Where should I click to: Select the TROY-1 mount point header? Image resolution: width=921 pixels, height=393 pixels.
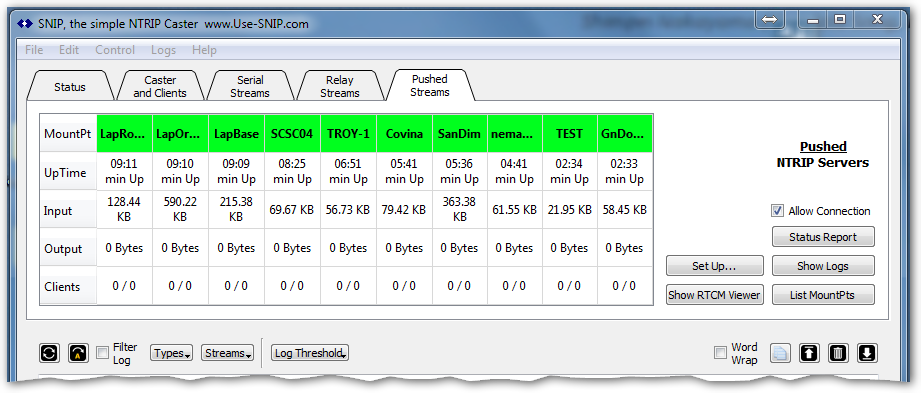click(348, 134)
